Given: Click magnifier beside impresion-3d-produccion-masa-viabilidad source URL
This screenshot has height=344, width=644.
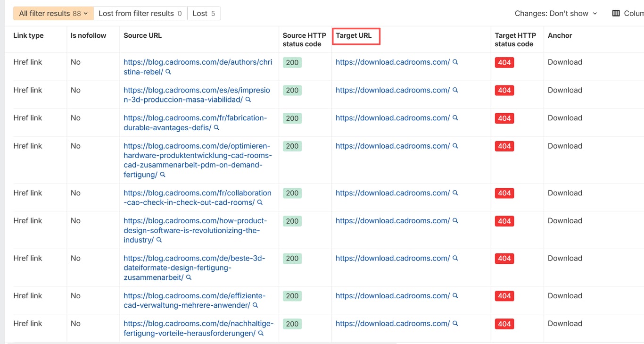Looking at the screenshot, I should 248,100.
